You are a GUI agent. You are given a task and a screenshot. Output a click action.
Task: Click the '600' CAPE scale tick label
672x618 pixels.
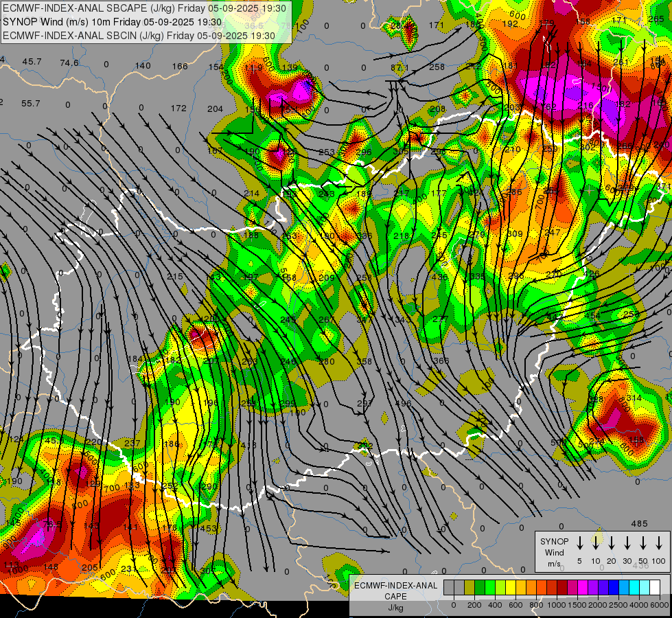515,605
